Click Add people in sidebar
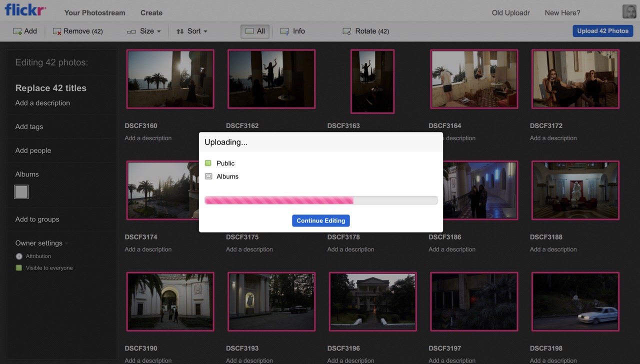 point(33,150)
